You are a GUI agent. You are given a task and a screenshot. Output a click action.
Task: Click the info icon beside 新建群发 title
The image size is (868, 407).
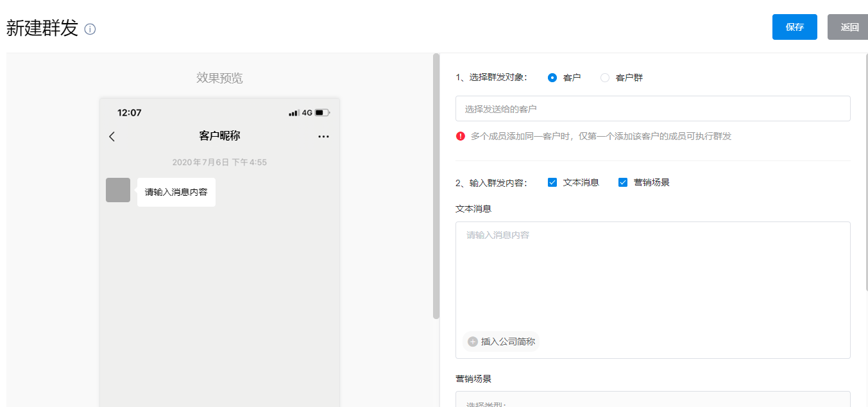(x=90, y=30)
